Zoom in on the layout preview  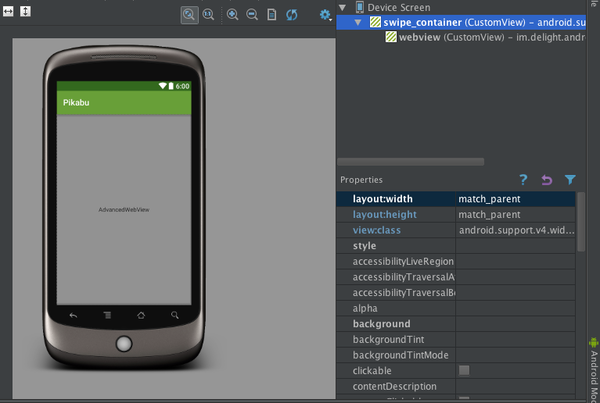coord(233,15)
